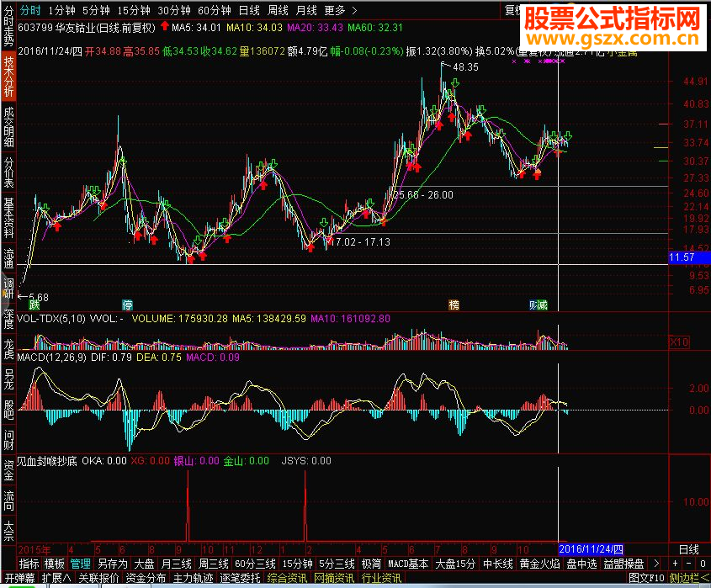
Task: Switch to the 日线 period tab at top
Action: coord(249,10)
